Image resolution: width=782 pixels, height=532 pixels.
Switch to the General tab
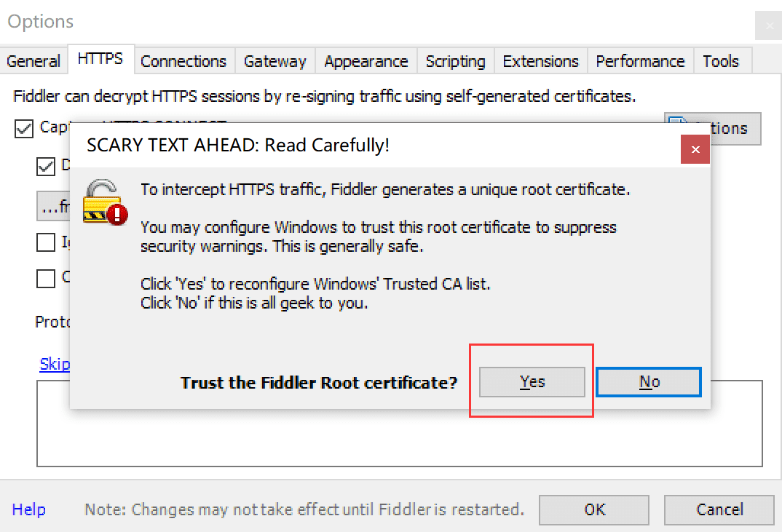coord(33,61)
